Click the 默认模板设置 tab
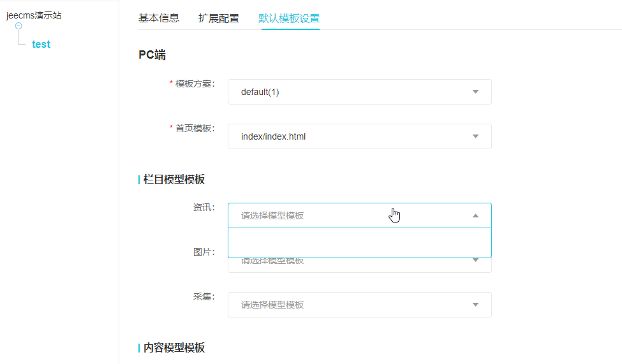Image resolution: width=622 pixels, height=364 pixels. click(x=289, y=18)
